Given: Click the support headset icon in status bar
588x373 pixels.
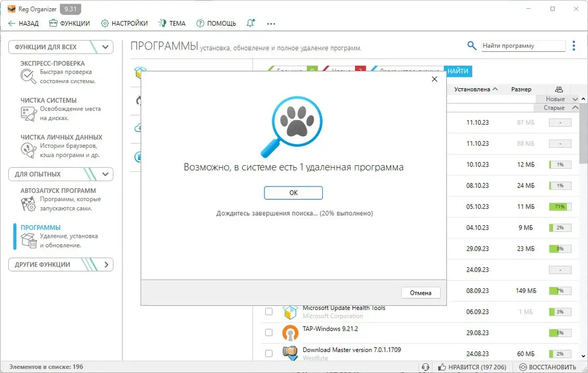Looking at the screenshot, I should (x=425, y=367).
